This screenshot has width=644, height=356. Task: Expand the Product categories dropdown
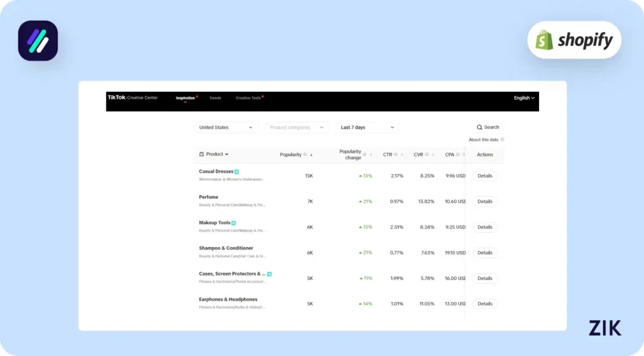coord(297,127)
